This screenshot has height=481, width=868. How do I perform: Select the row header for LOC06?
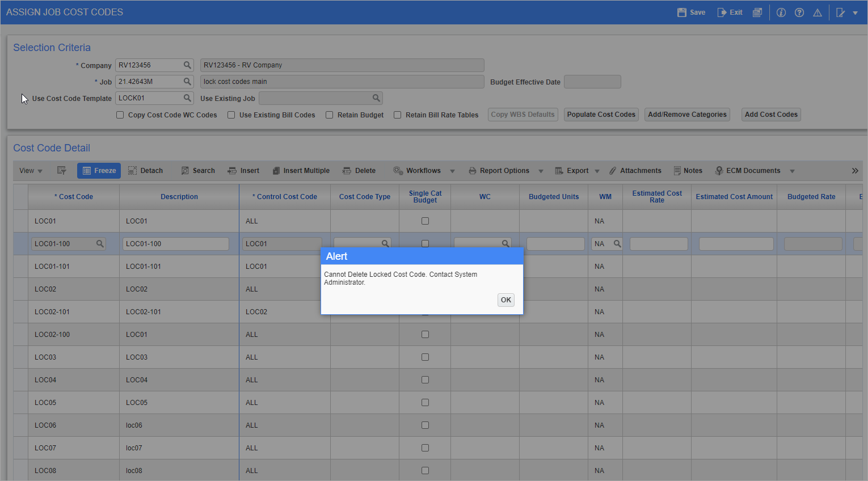pyautogui.click(x=21, y=425)
